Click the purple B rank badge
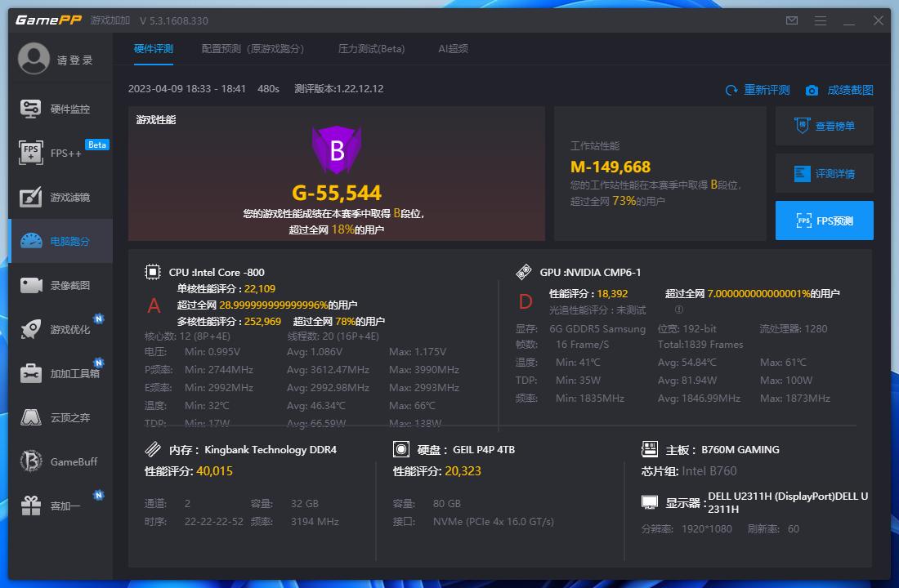Image resolution: width=899 pixels, height=588 pixels. (337, 149)
